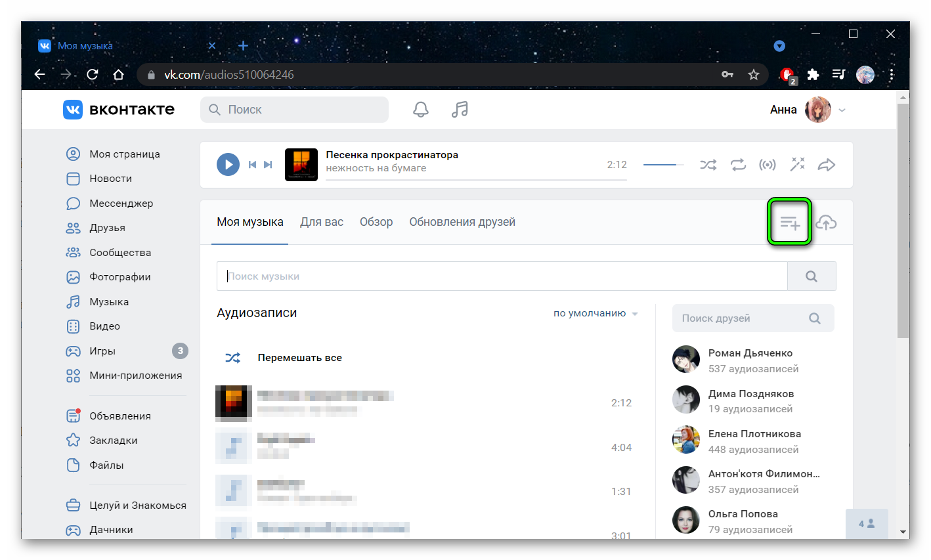Click the friends online counter 4

point(867,523)
